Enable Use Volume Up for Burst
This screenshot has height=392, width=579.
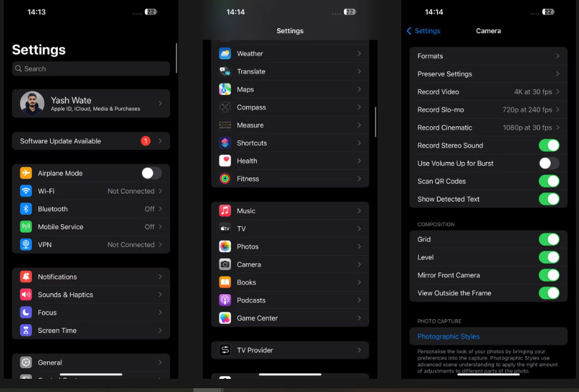pyautogui.click(x=549, y=163)
